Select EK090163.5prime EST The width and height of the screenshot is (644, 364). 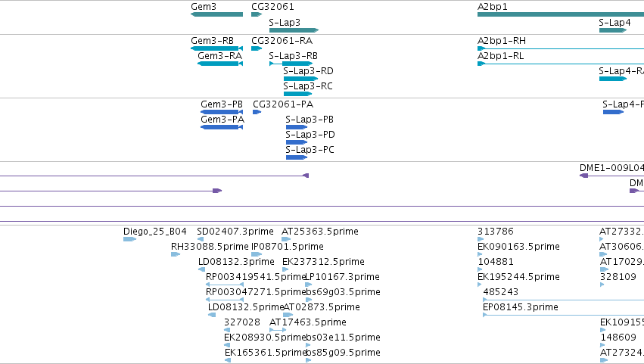[x=480, y=254]
